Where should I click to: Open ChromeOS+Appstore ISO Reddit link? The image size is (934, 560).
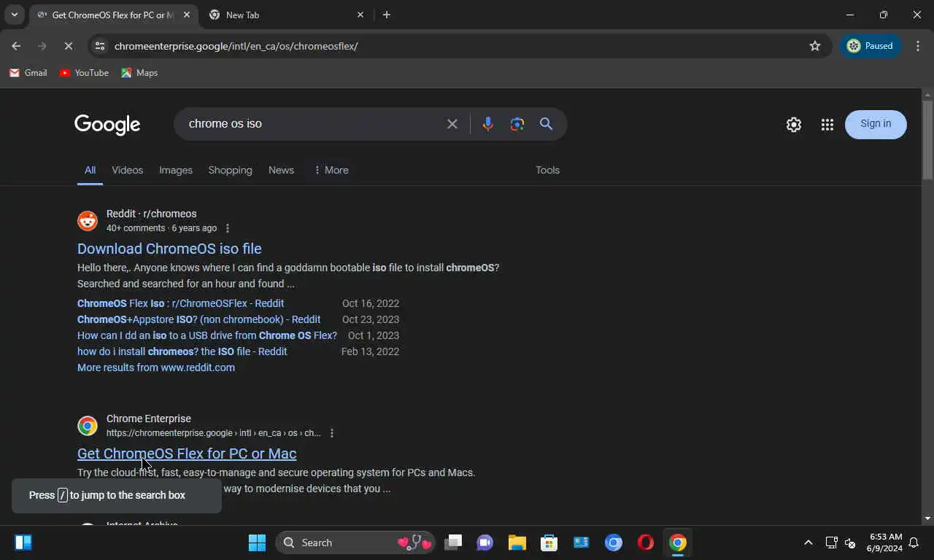(198, 319)
